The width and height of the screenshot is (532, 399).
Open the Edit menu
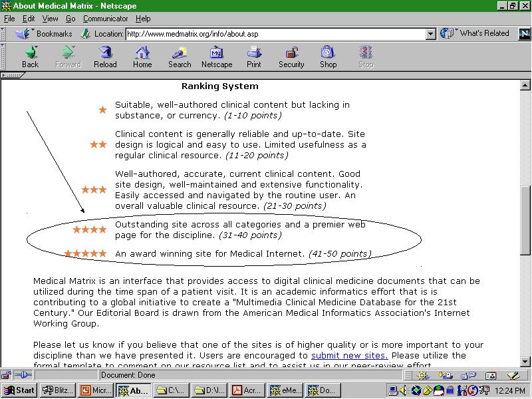point(29,19)
